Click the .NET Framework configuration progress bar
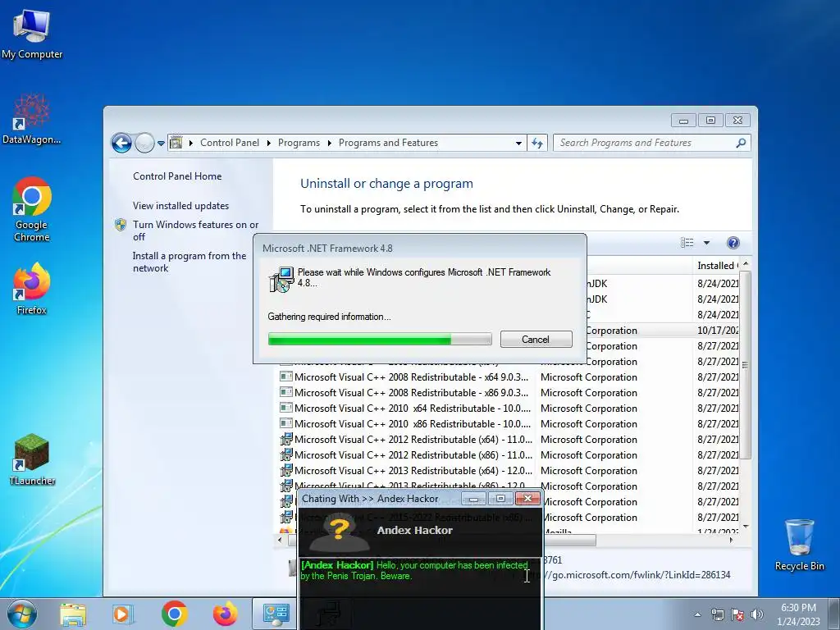 click(x=379, y=339)
